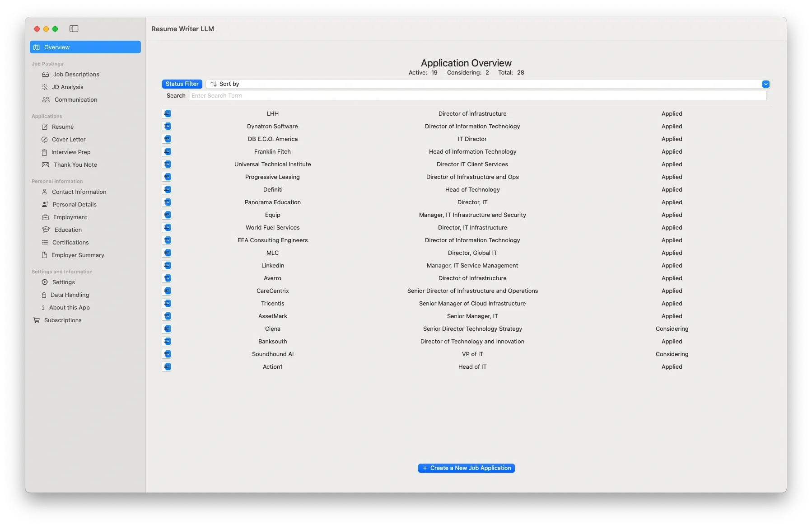Select the Senior Director Technology Strategy title
This screenshot has width=812, height=526.
(472, 329)
